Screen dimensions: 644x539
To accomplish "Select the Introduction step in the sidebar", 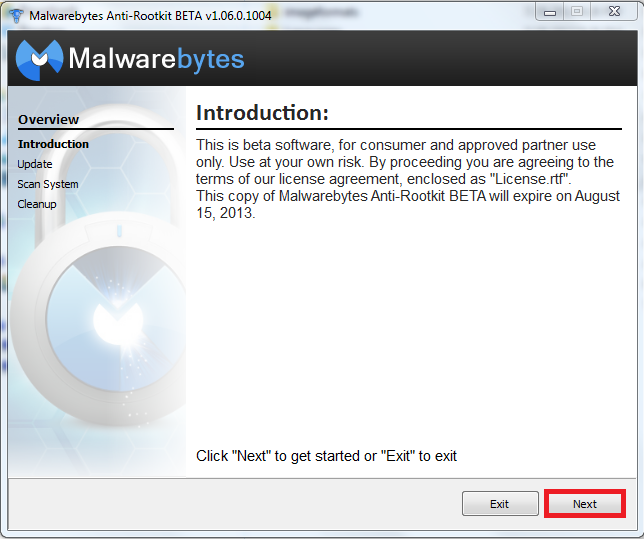I will (53, 144).
